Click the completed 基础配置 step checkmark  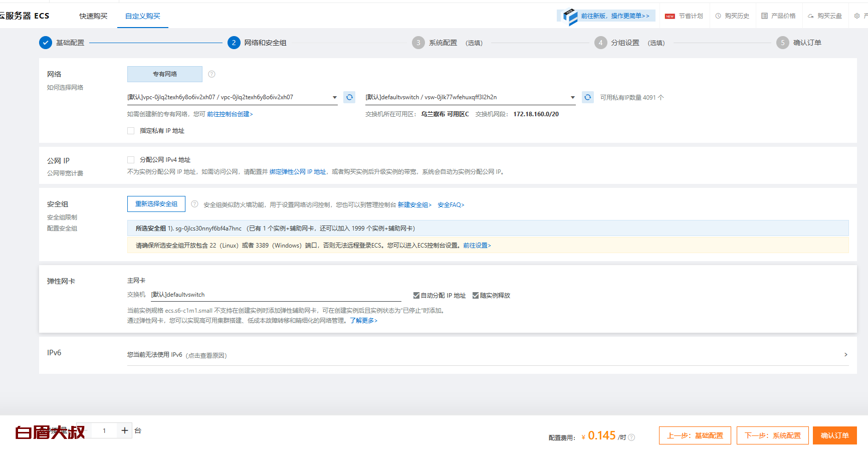pyautogui.click(x=46, y=43)
